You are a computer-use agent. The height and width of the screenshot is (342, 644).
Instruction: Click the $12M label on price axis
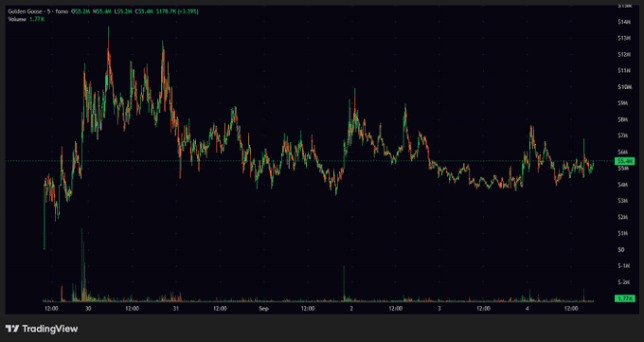[x=624, y=54]
